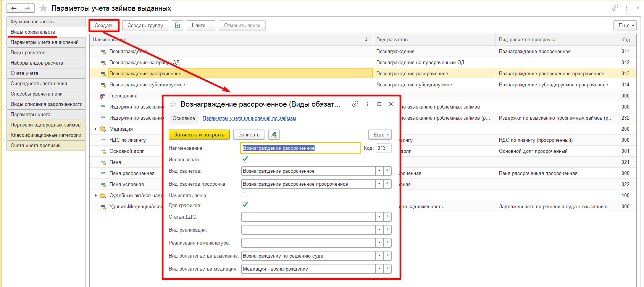This screenshot has width=644, height=287.
Task: Enable the Начислять пеню checkbox
Action: click(245, 195)
